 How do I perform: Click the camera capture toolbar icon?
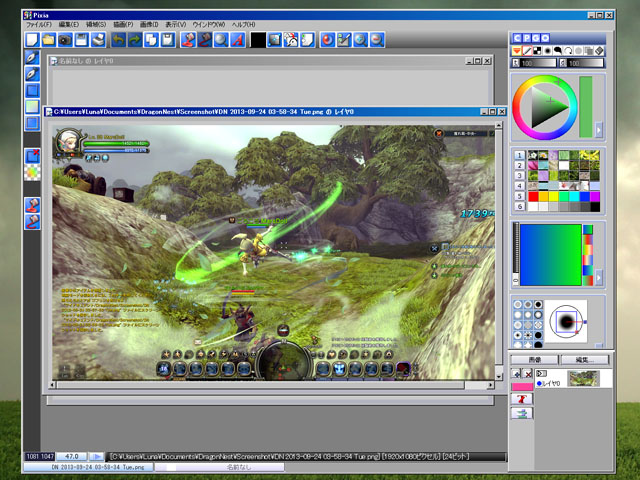(x=65, y=40)
